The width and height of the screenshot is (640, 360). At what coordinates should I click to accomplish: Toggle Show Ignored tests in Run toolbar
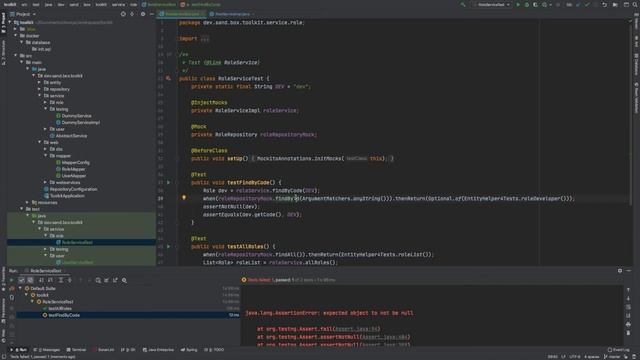pos(30,280)
